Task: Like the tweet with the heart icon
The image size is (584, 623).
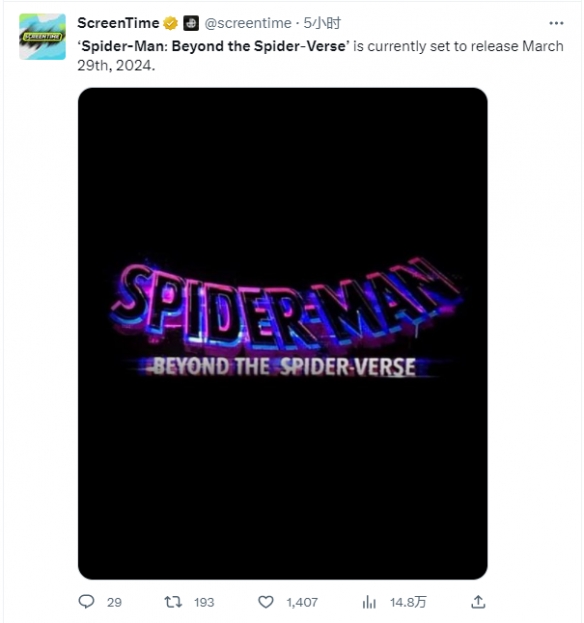Action: pos(266,602)
